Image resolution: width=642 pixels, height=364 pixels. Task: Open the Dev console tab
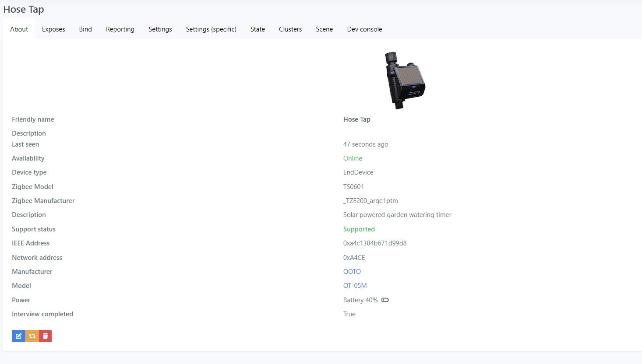[x=364, y=29]
